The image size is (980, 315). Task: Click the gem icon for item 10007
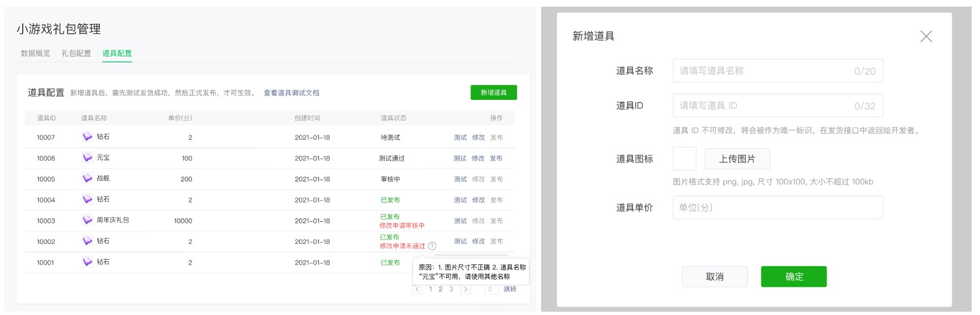click(x=87, y=137)
